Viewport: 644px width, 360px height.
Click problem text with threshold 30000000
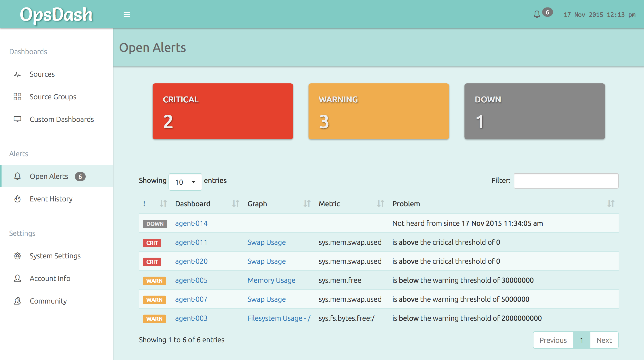(463, 280)
